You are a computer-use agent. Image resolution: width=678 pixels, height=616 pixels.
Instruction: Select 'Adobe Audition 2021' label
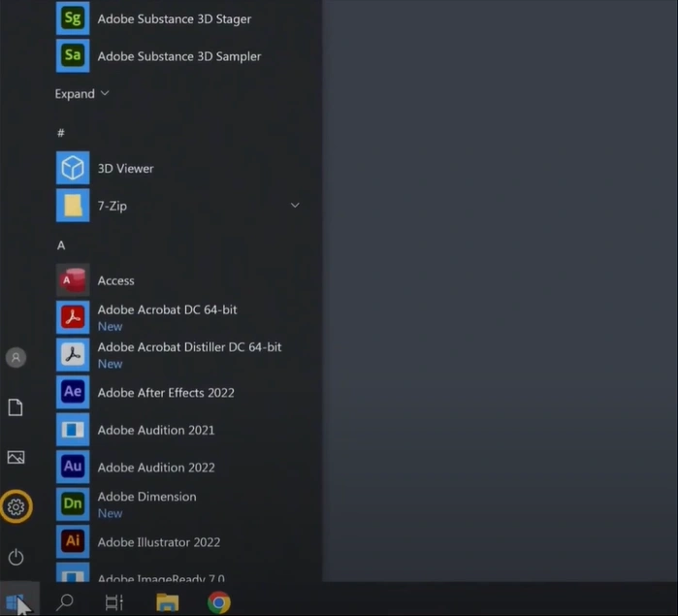156,430
